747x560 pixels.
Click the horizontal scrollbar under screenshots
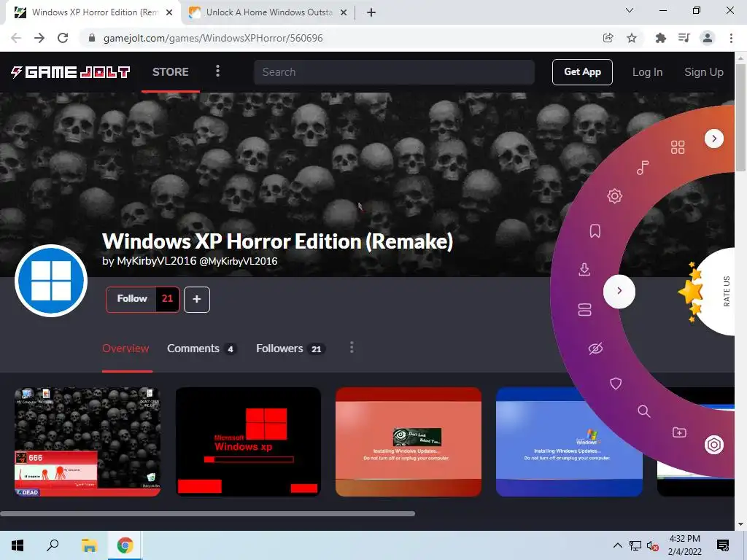[207, 514]
